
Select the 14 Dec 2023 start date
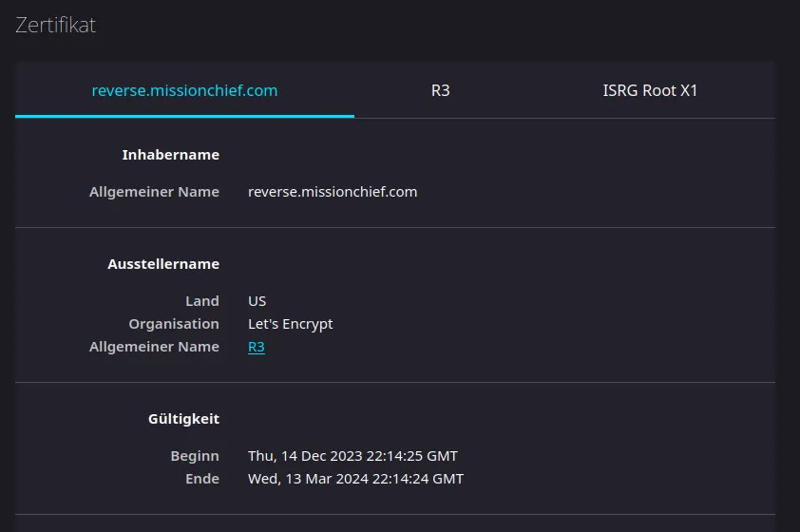[x=352, y=456]
